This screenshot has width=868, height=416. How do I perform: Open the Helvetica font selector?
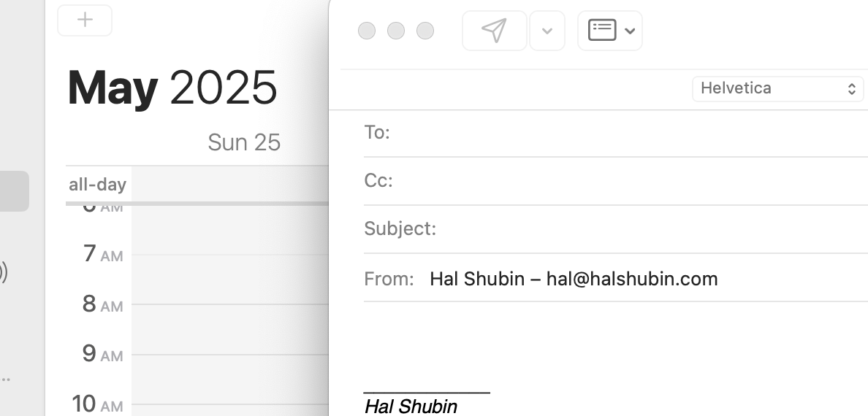coord(778,88)
